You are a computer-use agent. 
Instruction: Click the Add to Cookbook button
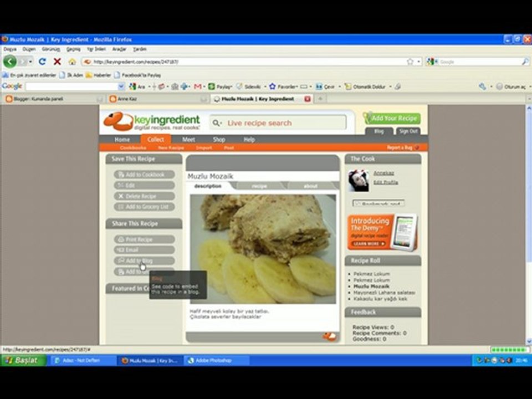145,175
